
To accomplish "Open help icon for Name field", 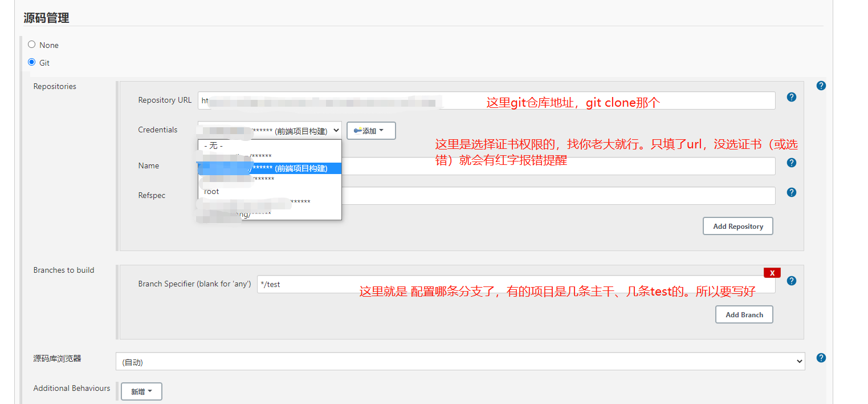I will tap(791, 163).
